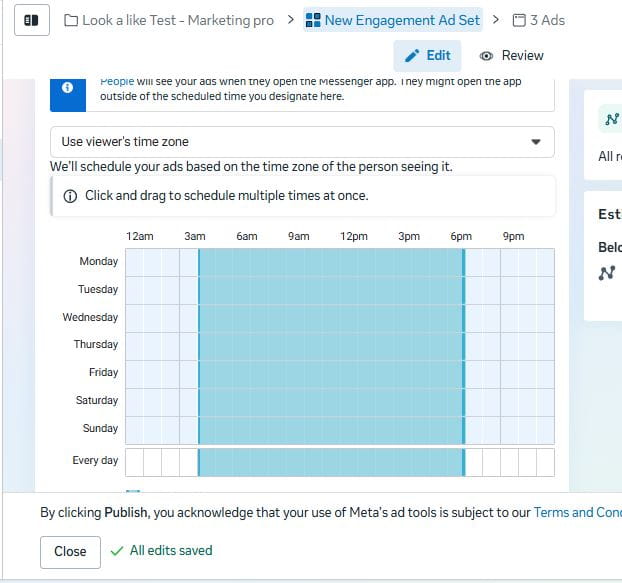Image resolution: width=622 pixels, height=583 pixels.
Task: Toggle Saturday 9am schedule cell
Action: tap(295, 403)
